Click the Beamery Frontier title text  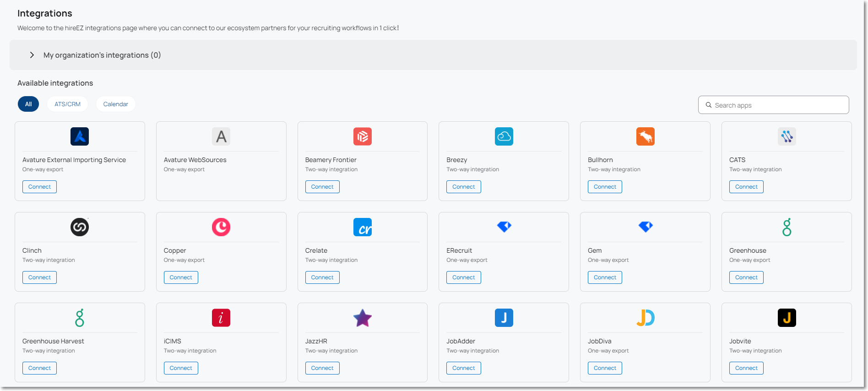331,160
